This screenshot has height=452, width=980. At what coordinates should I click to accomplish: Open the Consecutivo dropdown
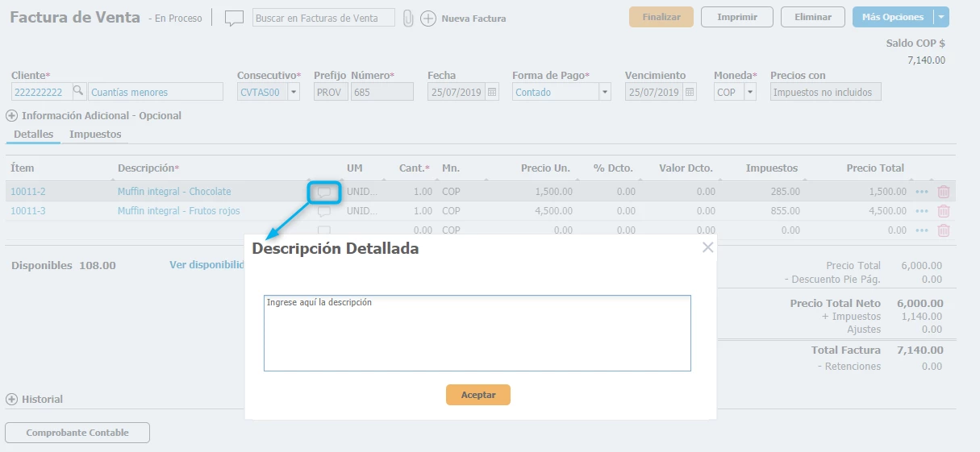[293, 93]
